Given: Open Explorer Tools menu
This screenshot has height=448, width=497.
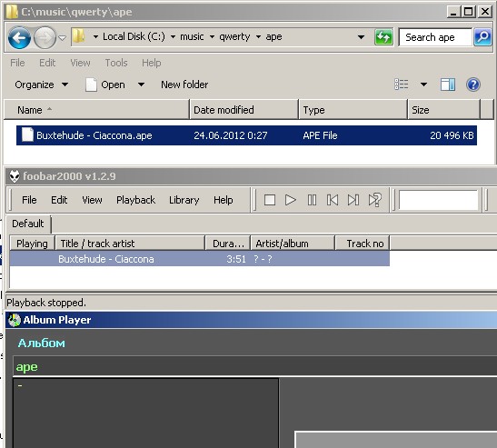Looking at the screenshot, I should tap(116, 63).
